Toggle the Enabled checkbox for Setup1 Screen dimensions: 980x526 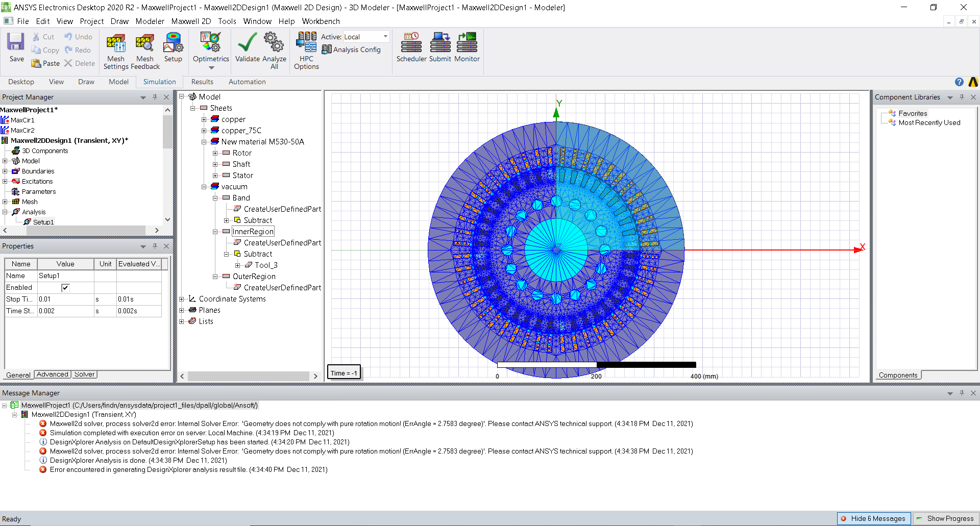click(65, 288)
